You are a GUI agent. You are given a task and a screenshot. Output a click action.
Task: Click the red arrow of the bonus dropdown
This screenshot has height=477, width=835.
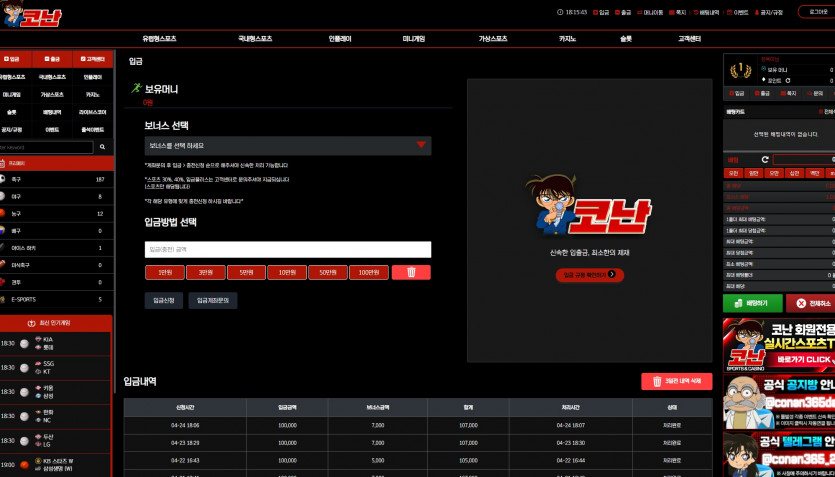(421, 145)
